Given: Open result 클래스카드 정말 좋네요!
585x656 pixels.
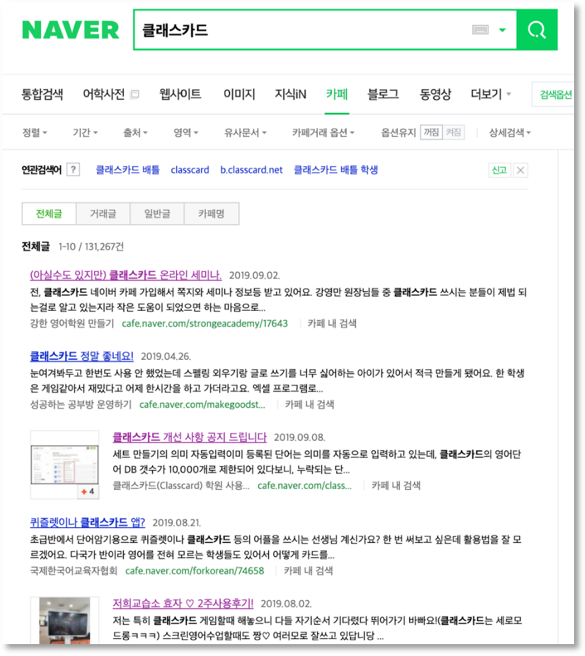Looking at the screenshot, I should tap(82, 356).
